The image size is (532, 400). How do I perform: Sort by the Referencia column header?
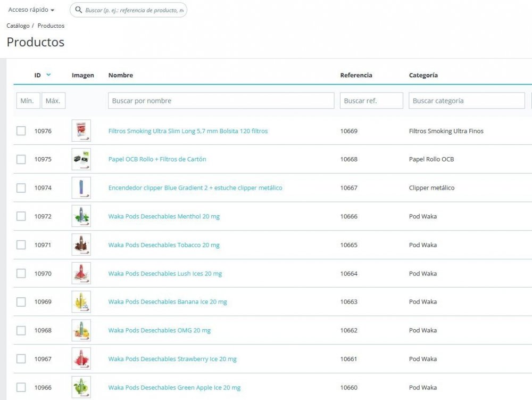[x=356, y=75]
